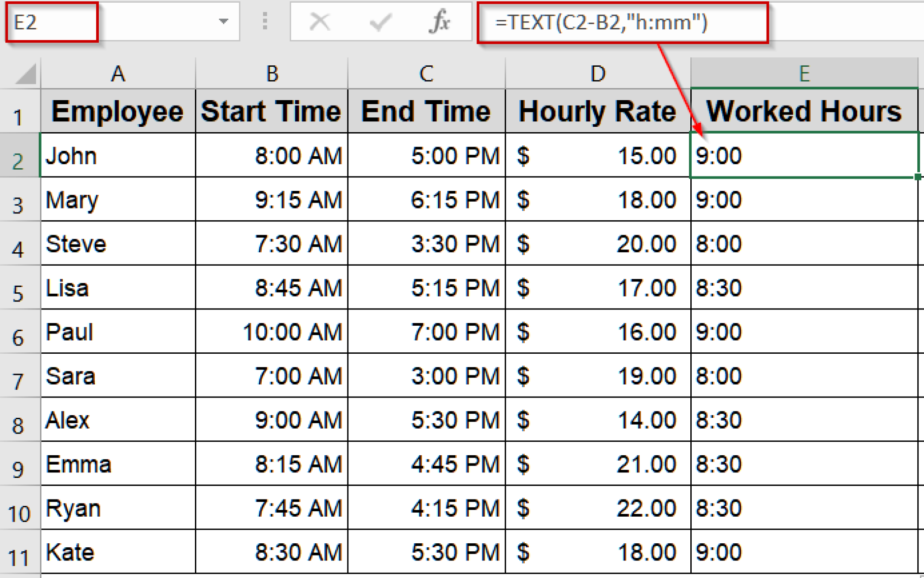Click Paul's start time 10:00 AM

click(x=272, y=331)
